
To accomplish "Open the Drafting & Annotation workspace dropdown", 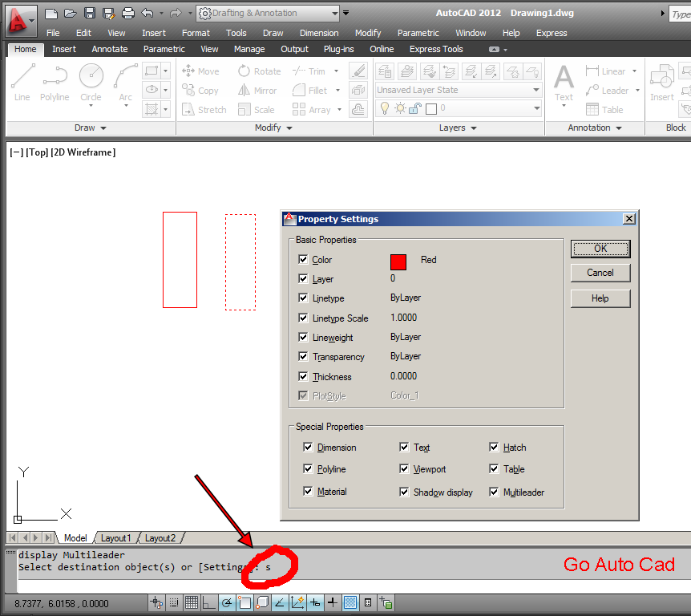I will [335, 13].
